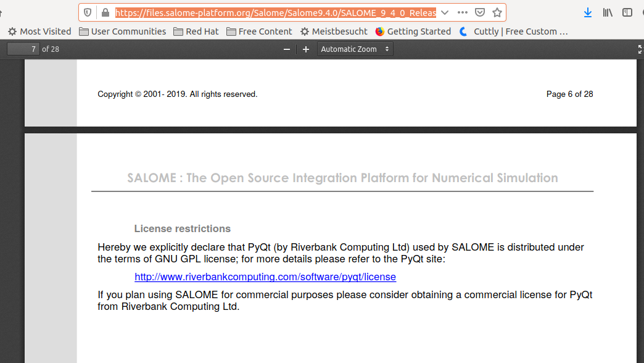Open the Downloads arrow panel

[588, 13]
